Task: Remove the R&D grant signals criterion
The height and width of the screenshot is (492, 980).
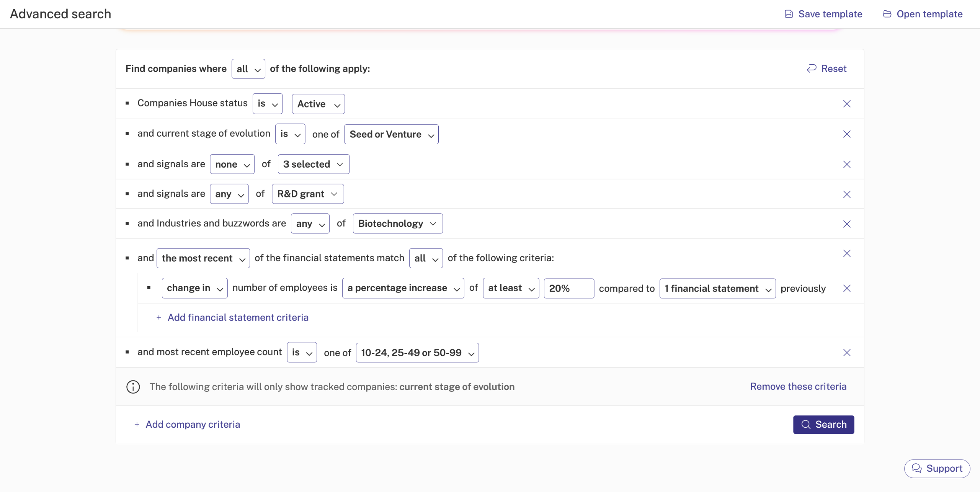Action: click(847, 194)
